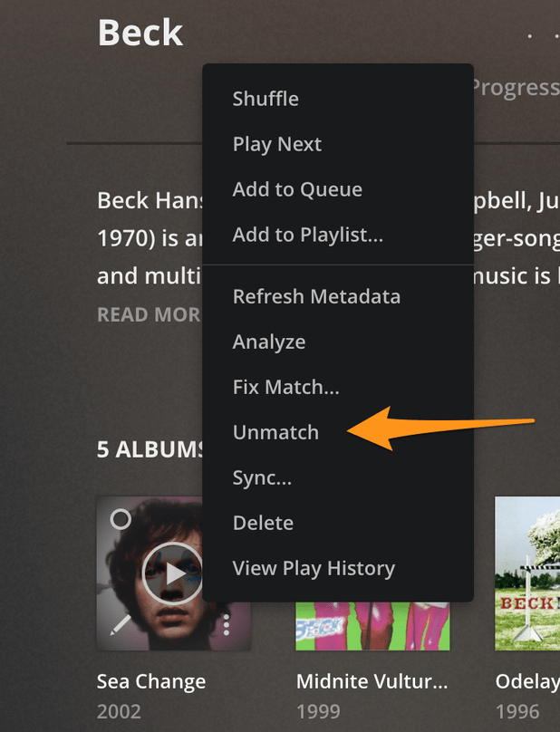Open View Play History
The height and width of the screenshot is (732, 560).
pyautogui.click(x=338, y=568)
